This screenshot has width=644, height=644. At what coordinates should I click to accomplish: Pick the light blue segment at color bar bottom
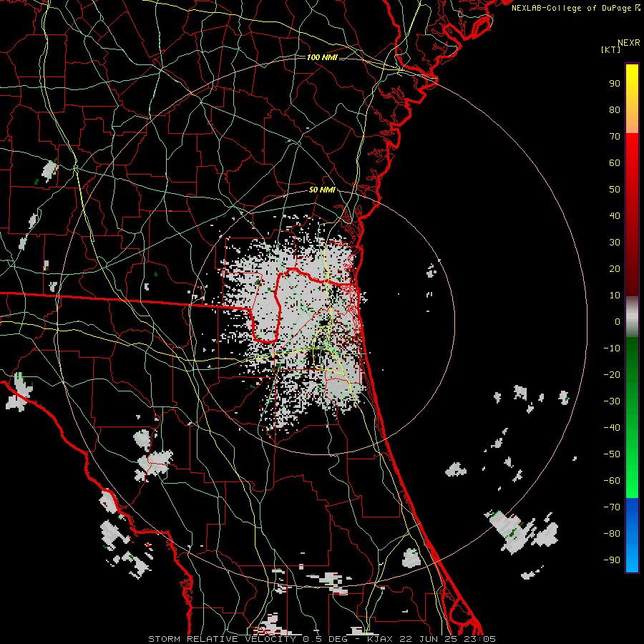632,557
